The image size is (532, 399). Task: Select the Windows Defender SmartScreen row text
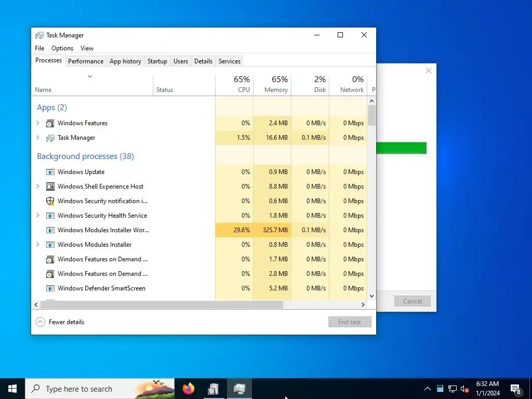click(101, 288)
